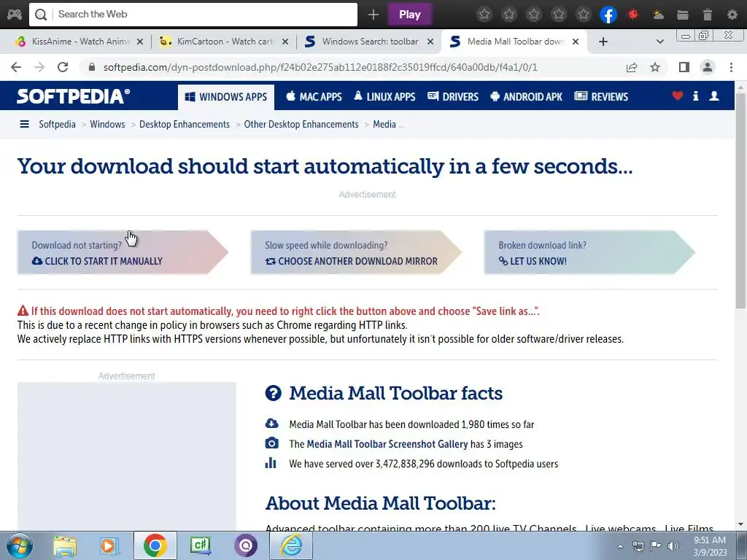Open the Windows Apps section

[x=226, y=97]
